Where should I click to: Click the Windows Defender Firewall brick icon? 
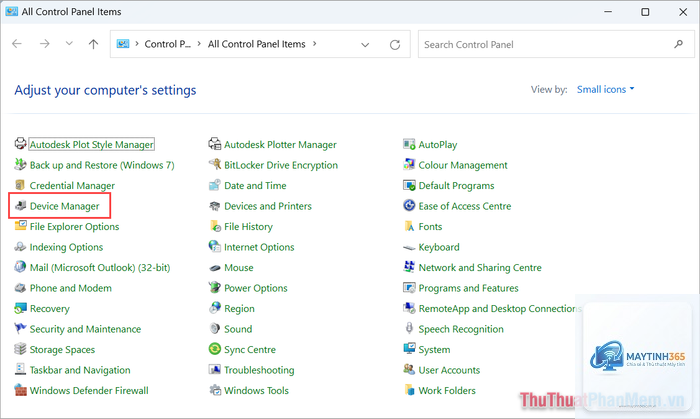[21, 390]
